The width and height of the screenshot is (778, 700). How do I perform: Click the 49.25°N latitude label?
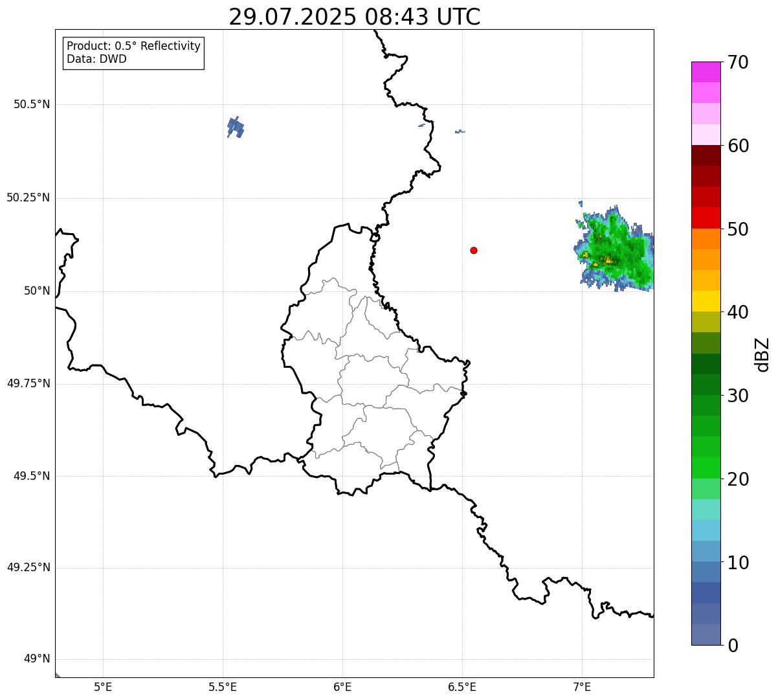[28, 568]
